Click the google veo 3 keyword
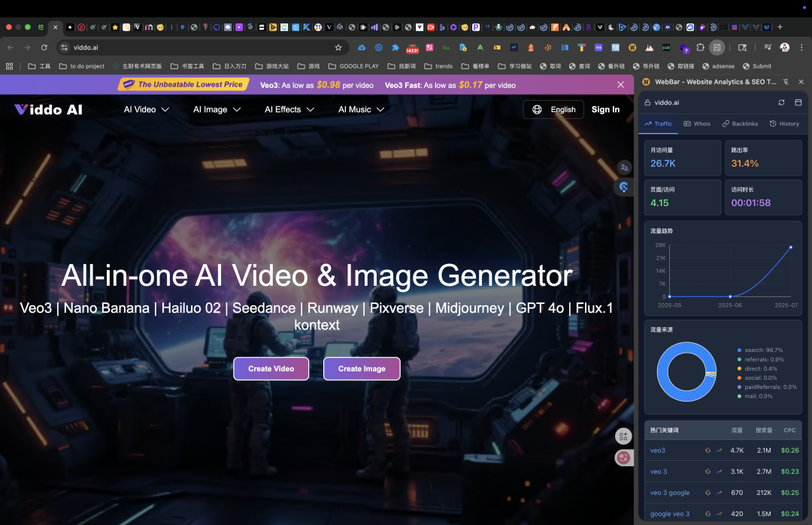Screen dimensions: 812x525 click(670, 514)
